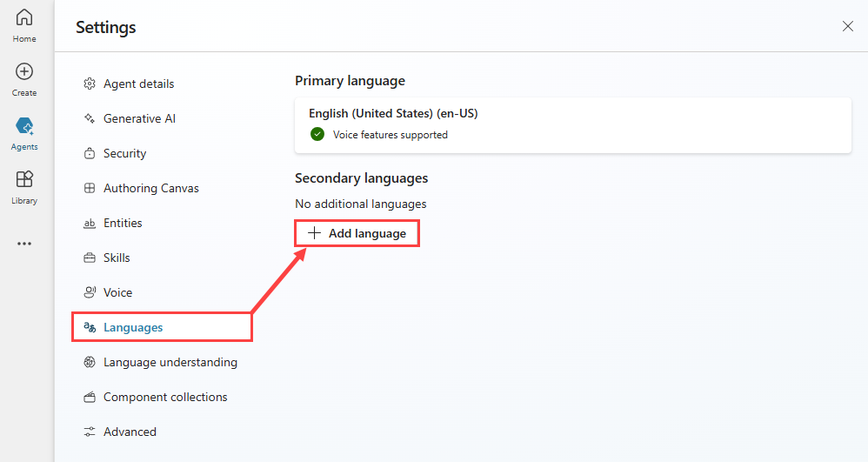Click the Primary language heading
Image resolution: width=868 pixels, height=462 pixels.
tap(350, 81)
